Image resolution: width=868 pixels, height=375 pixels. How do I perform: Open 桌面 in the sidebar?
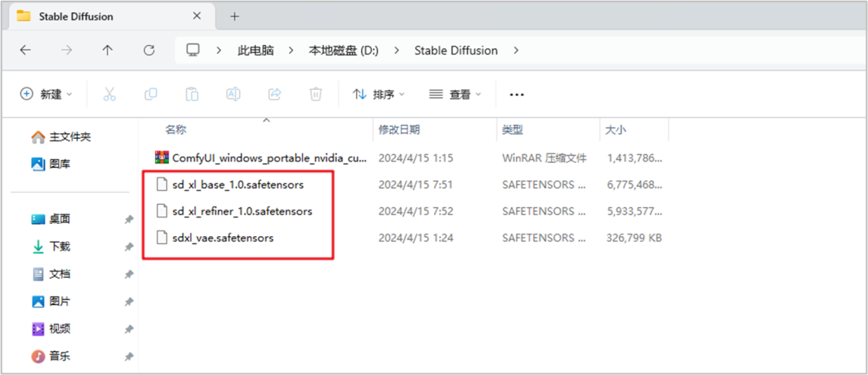pos(51,219)
